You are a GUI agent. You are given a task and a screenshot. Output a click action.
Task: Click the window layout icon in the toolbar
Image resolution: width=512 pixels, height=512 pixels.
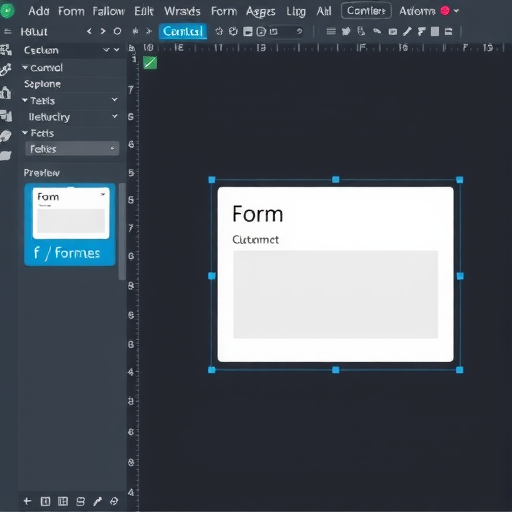click(x=248, y=32)
